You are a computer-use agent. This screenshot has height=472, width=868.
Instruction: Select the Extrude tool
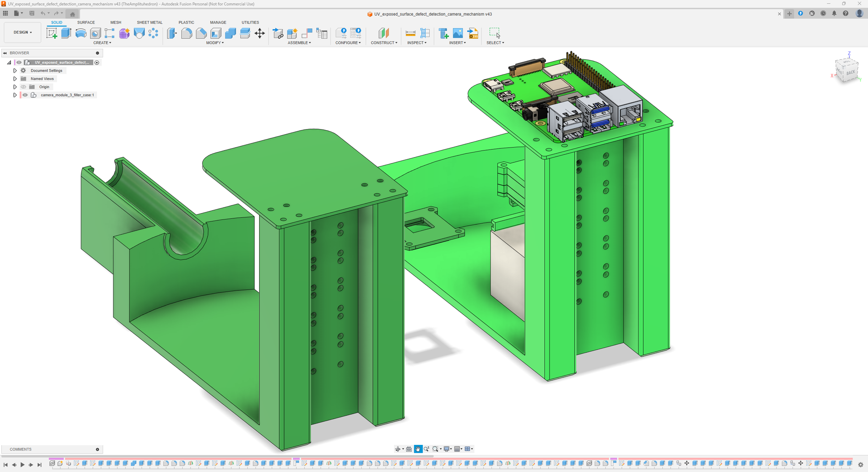(x=66, y=33)
